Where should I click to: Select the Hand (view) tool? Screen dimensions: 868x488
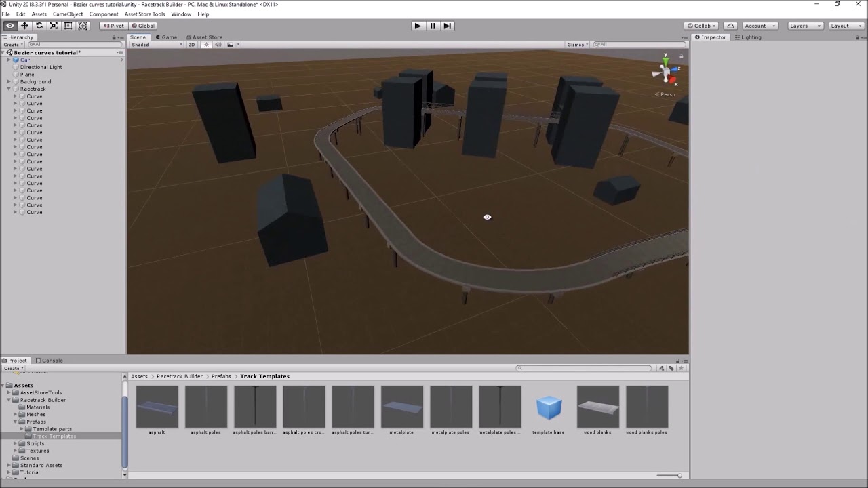[9, 26]
